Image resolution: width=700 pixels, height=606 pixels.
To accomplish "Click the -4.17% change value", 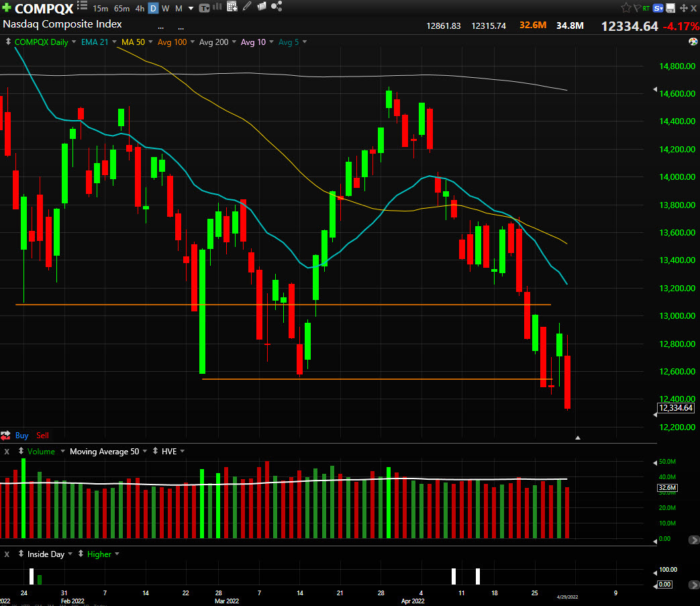I will click(x=681, y=26).
